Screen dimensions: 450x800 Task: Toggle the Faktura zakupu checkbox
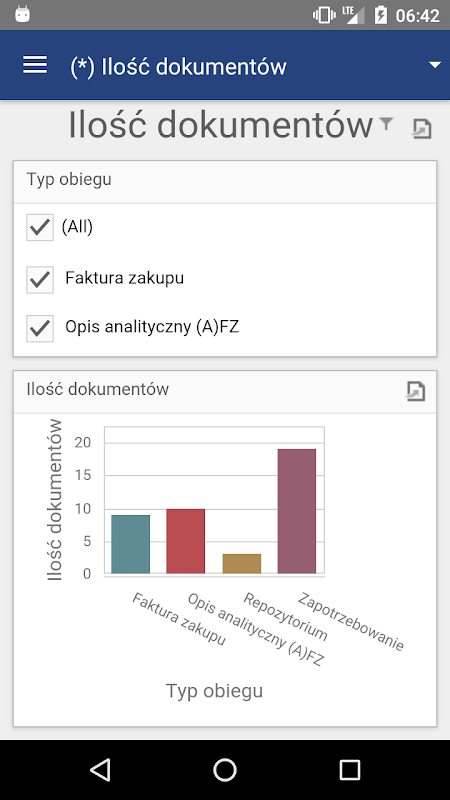pyautogui.click(x=40, y=280)
